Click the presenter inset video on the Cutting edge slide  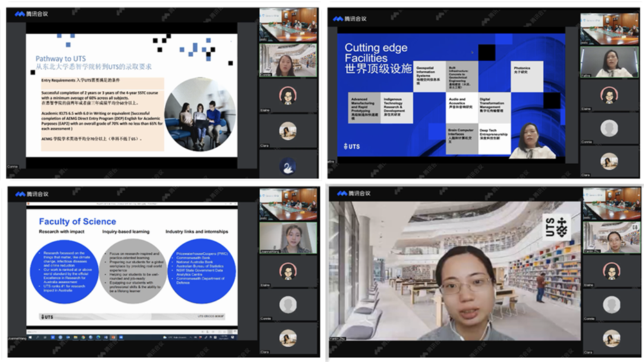coord(533,140)
